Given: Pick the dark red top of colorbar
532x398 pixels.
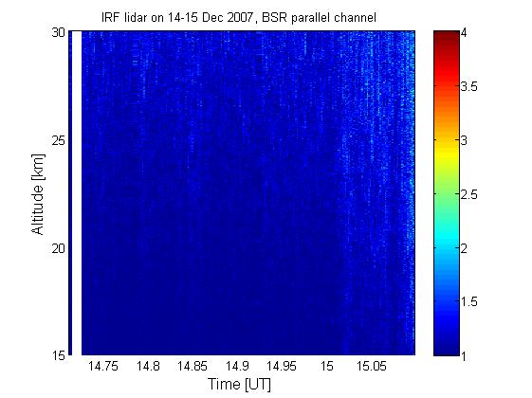Looking at the screenshot, I should click(x=447, y=34).
